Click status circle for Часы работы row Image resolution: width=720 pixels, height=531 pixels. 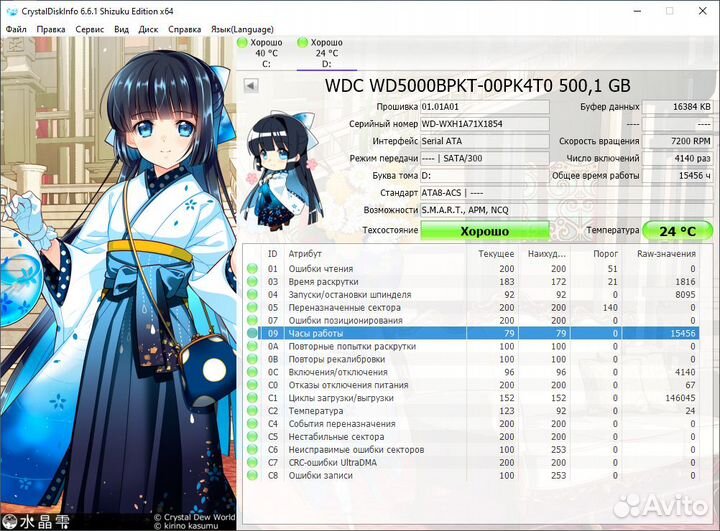click(x=252, y=333)
